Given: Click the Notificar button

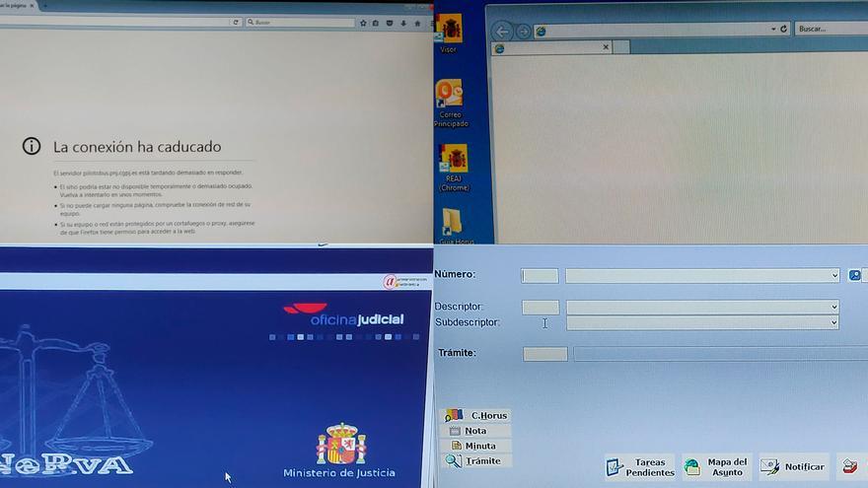Looking at the screenshot, I should tap(794, 467).
